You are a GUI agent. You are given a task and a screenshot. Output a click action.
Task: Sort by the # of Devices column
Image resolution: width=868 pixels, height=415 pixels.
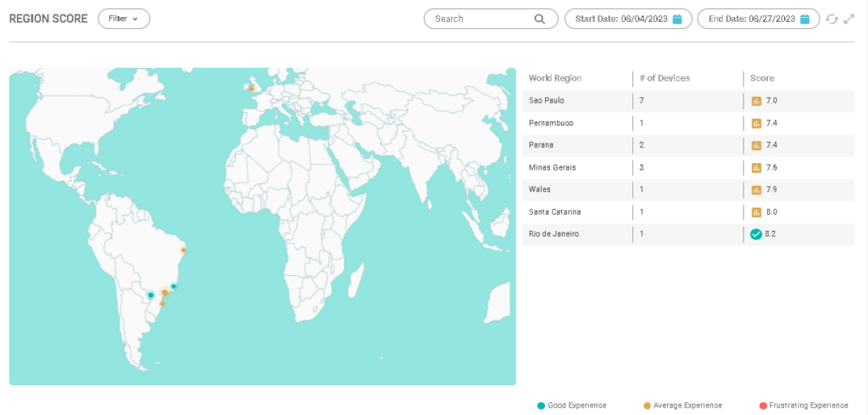[665, 78]
